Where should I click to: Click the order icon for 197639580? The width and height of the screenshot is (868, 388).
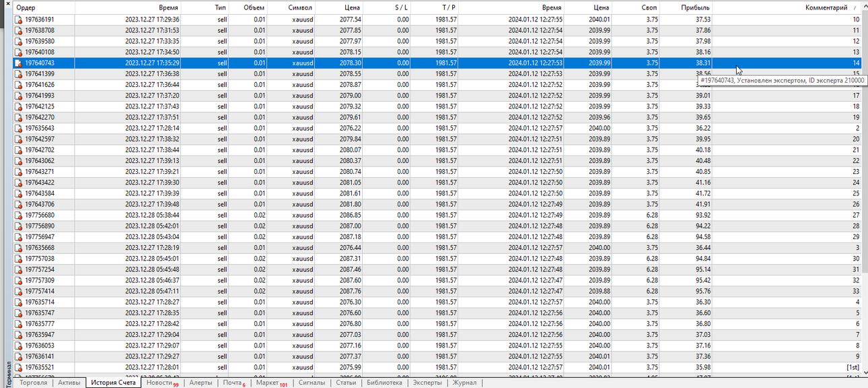tap(19, 41)
